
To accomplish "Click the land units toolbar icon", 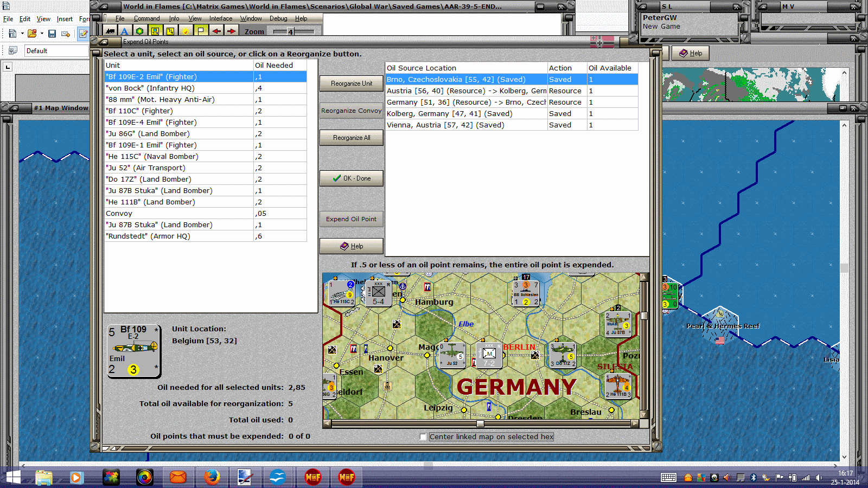I will tap(110, 31).
